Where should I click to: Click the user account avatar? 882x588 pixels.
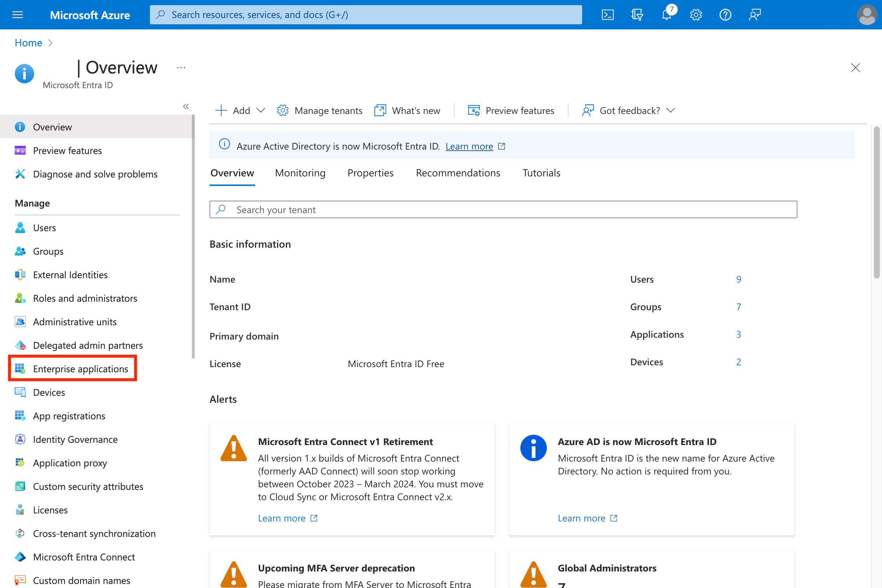pos(867,15)
